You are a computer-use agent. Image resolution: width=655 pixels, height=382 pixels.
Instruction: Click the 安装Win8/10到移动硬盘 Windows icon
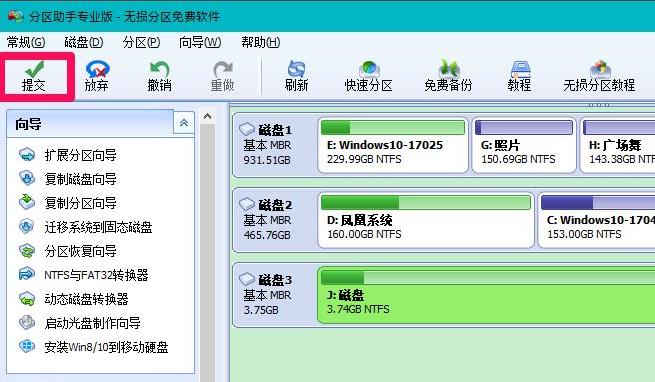[x=27, y=346]
